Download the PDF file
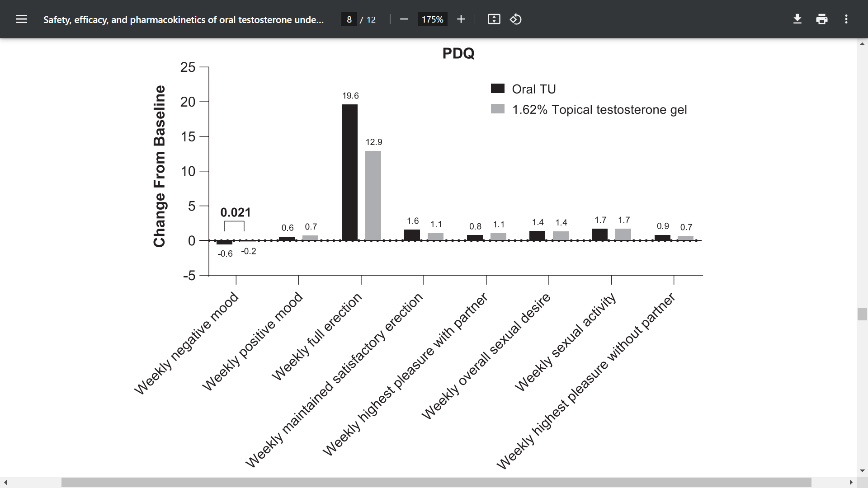The width and height of the screenshot is (868, 488). 797,19
